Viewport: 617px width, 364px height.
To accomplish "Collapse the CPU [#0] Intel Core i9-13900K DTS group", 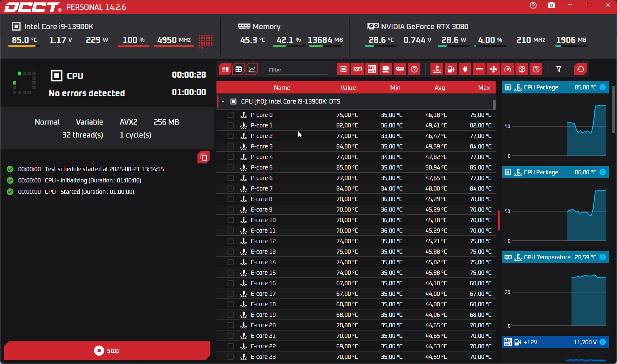I will pos(223,102).
